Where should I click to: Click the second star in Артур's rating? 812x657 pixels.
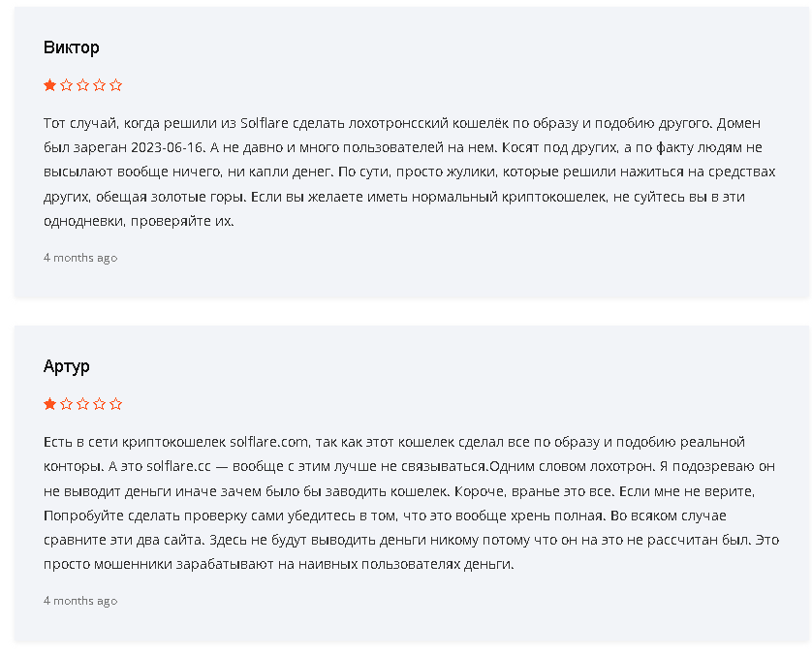coord(66,404)
